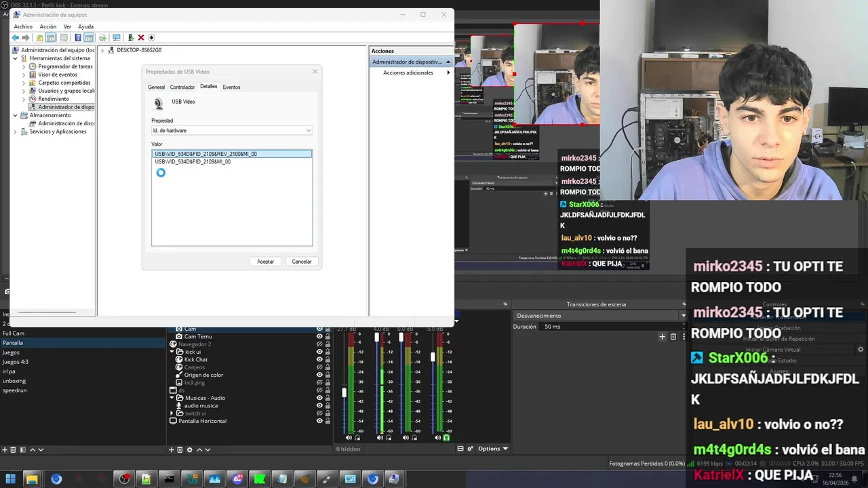The image size is (868, 488).
Task: Toggle visibility eye for Pantalla Horizontal source
Action: click(319, 421)
